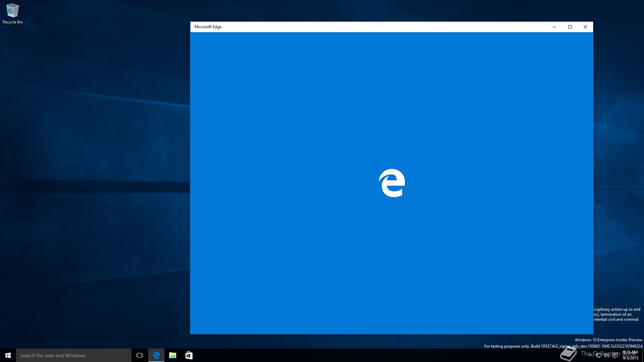Click the Edge logo on splash screen
Viewport: 644px width, 362px height.
pyautogui.click(x=392, y=183)
